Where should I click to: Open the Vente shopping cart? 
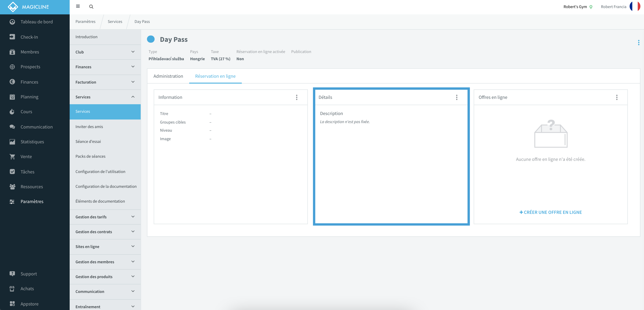tap(12, 157)
